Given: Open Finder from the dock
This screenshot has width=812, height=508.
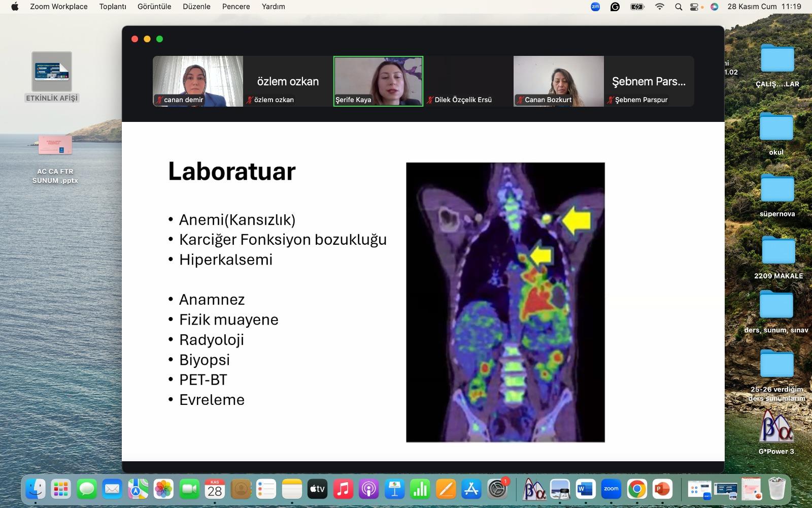Looking at the screenshot, I should 36,489.
